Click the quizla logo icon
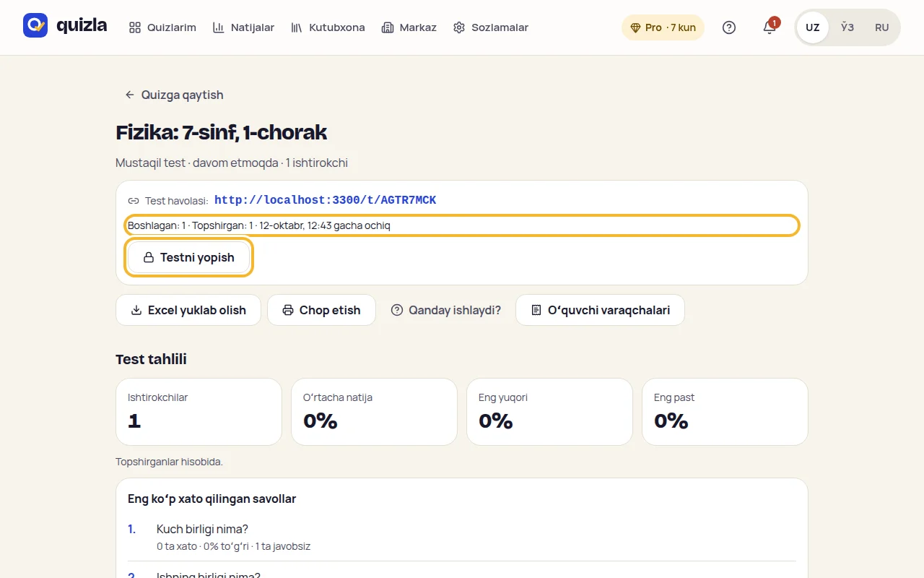This screenshot has height=578, width=924. (35, 25)
